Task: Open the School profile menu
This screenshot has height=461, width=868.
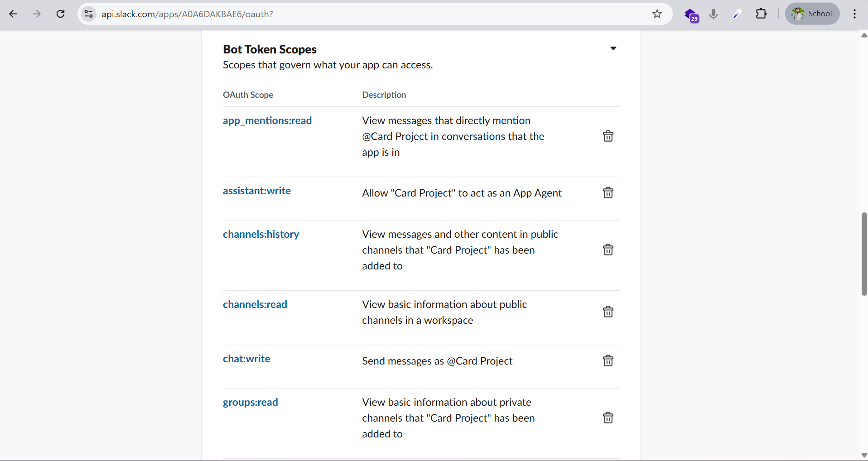Action: pos(812,14)
